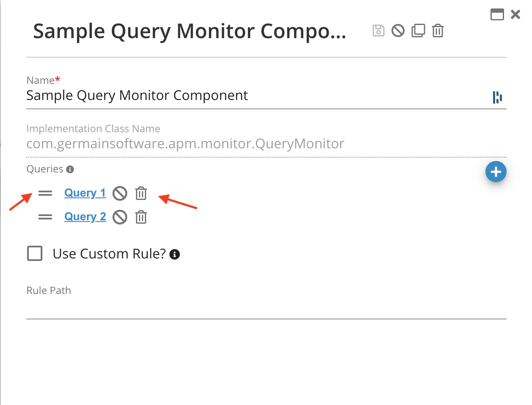This screenshot has width=532, height=405.
Task: Enable the Use Custom Rule checkbox
Action: (35, 253)
